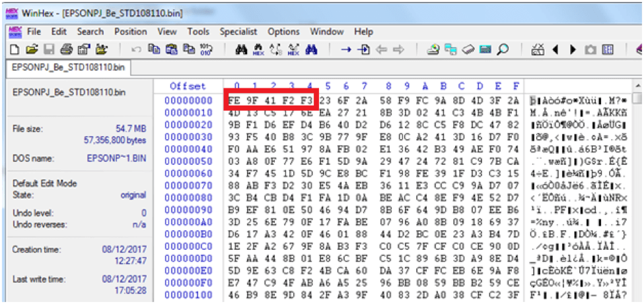Viewport: 644px width, 304px height.
Task: Click the Undo level value 0
Action: 144,213
